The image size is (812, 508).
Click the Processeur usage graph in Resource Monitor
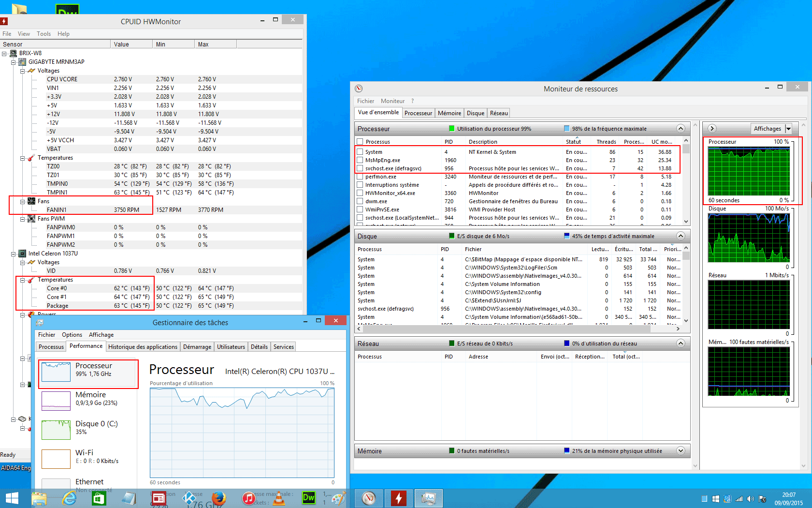[749, 171]
